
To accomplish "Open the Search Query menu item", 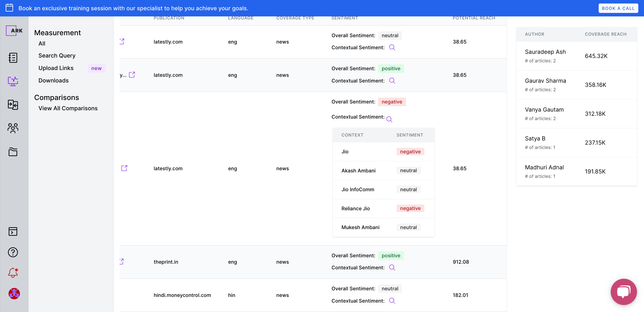I will [57, 55].
